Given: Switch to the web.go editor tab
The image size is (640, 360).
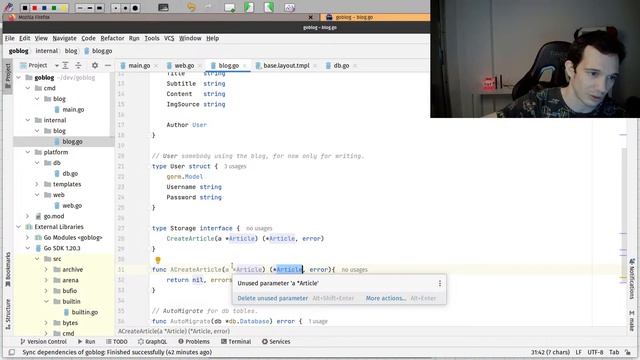Looking at the screenshot, I should [184, 65].
